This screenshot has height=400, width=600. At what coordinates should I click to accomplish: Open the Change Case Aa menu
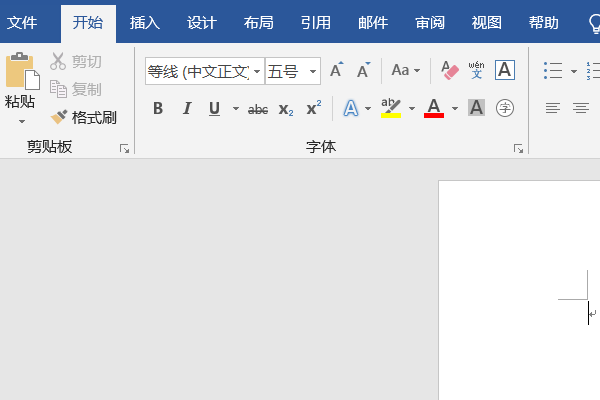point(406,70)
